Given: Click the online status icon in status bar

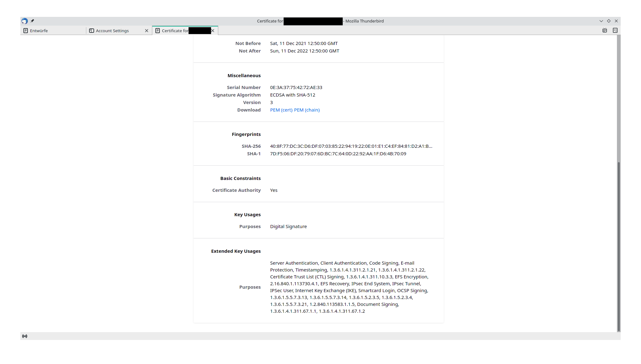Looking at the screenshot, I should point(25,336).
